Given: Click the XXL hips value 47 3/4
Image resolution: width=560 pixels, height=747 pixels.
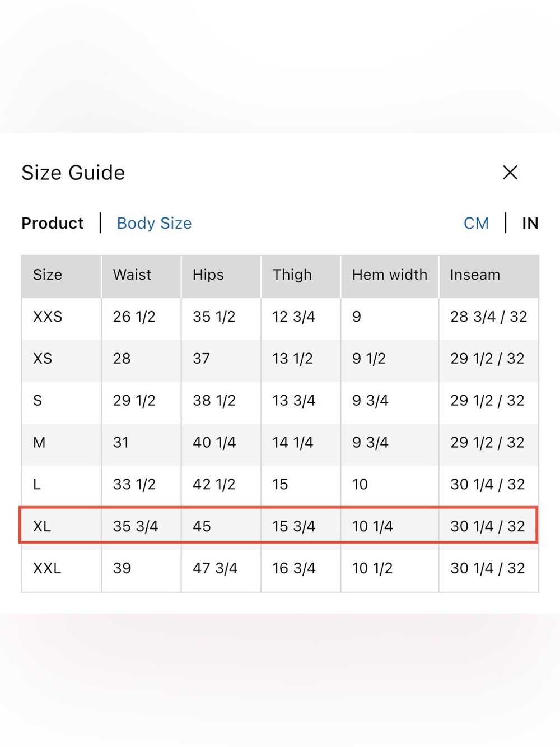Looking at the screenshot, I should (x=215, y=568).
